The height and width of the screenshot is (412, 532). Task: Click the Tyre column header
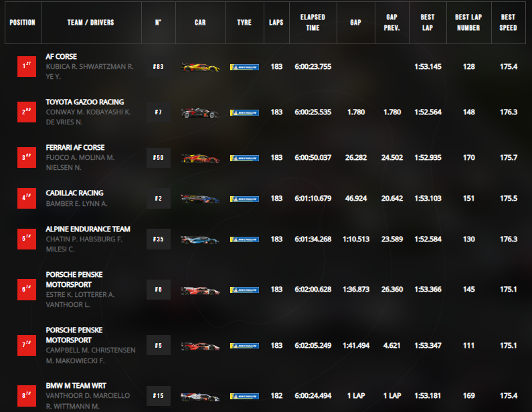click(x=244, y=23)
